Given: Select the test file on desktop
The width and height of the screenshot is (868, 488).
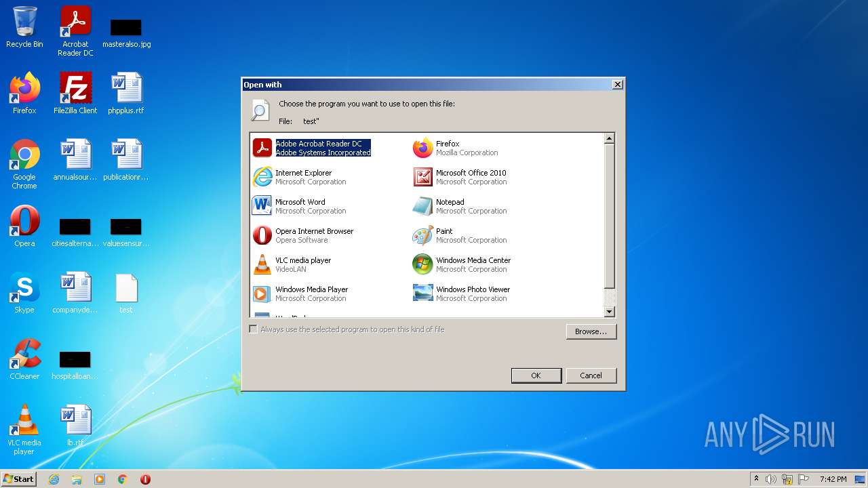Looking at the screenshot, I should pos(126,293).
